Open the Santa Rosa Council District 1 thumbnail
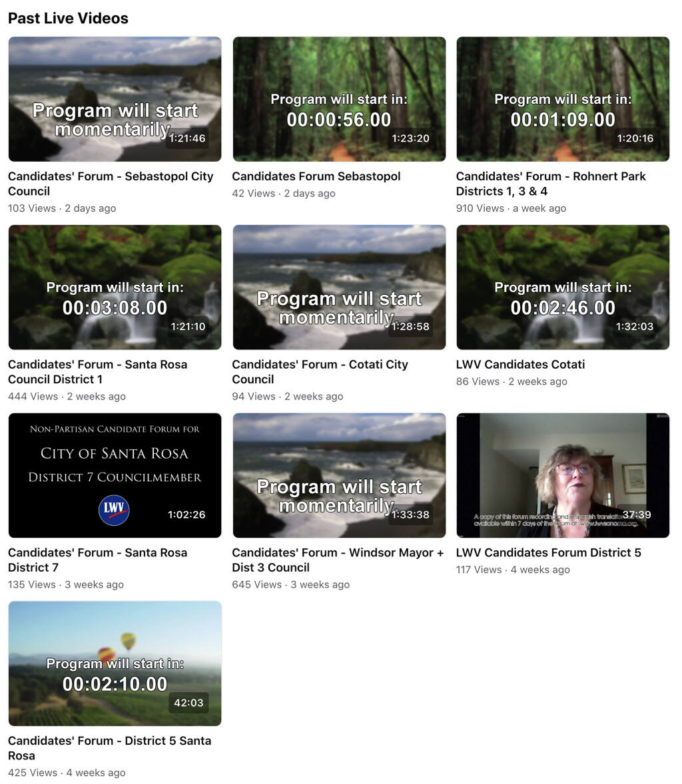This screenshot has height=784, width=682. click(x=115, y=287)
